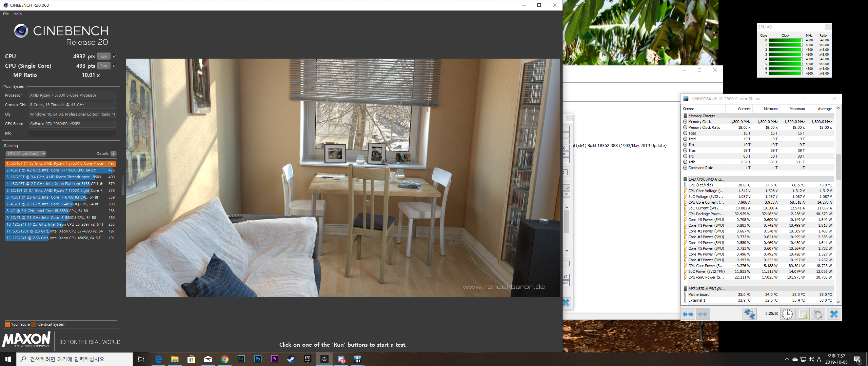Open Task View on the taskbar
The image size is (868, 366).
coord(141,359)
